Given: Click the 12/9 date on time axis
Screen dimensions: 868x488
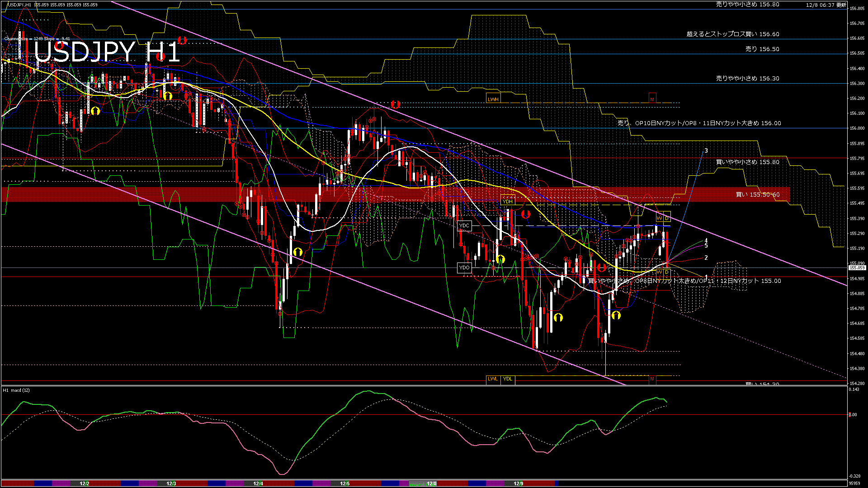Looking at the screenshot, I should (518, 483).
